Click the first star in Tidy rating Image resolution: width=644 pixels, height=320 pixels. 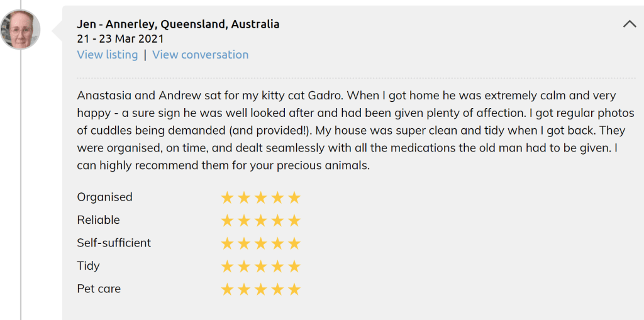tap(227, 267)
